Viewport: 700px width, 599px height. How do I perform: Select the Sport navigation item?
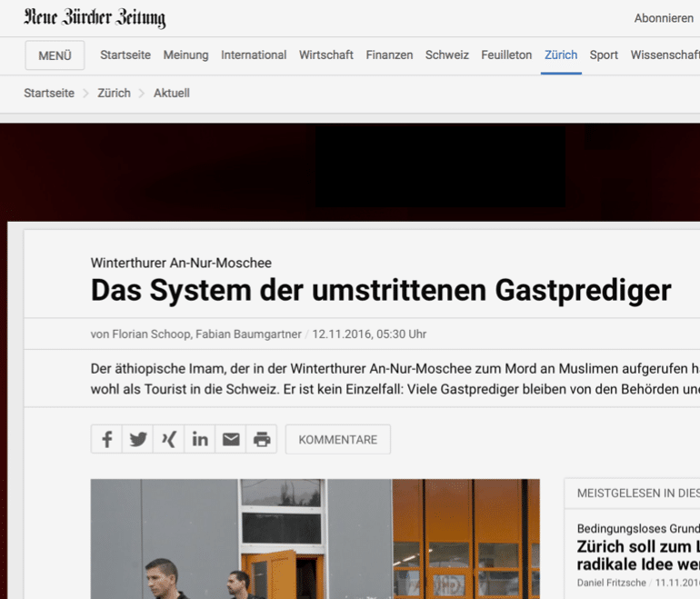point(604,55)
